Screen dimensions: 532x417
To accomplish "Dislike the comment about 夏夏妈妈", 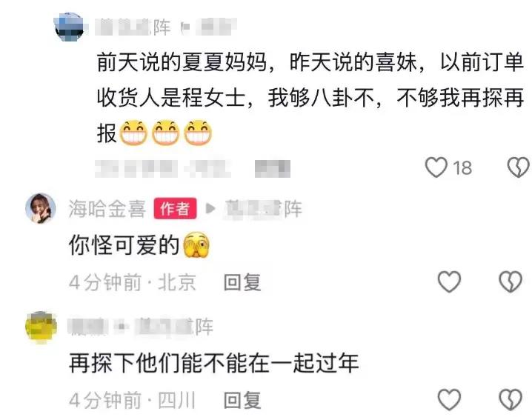I will 519,167.
